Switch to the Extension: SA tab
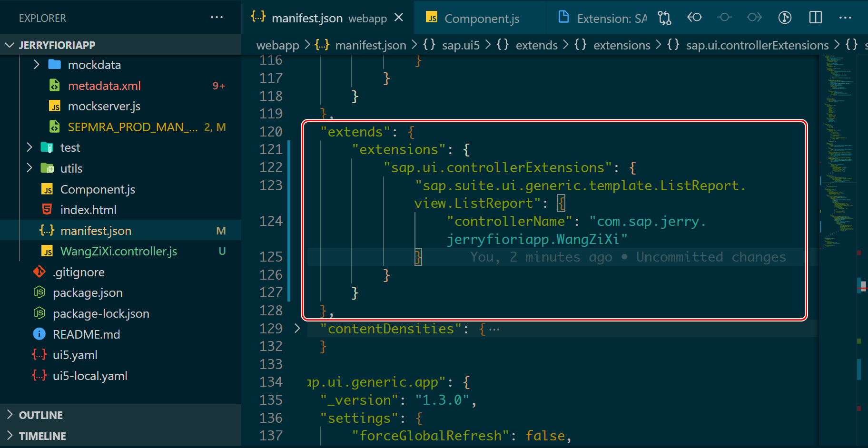Screen dimensions: 868x448 602,19
